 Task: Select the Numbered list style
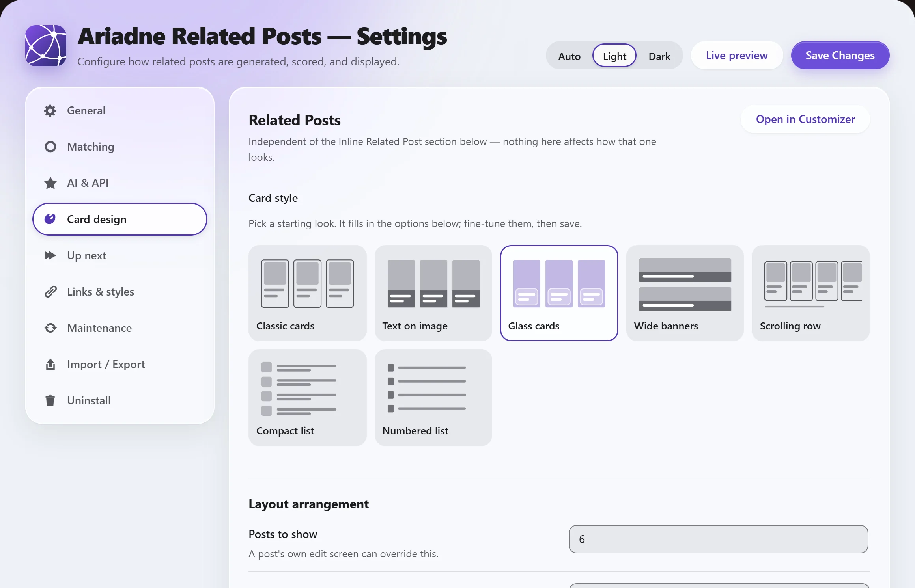433,398
